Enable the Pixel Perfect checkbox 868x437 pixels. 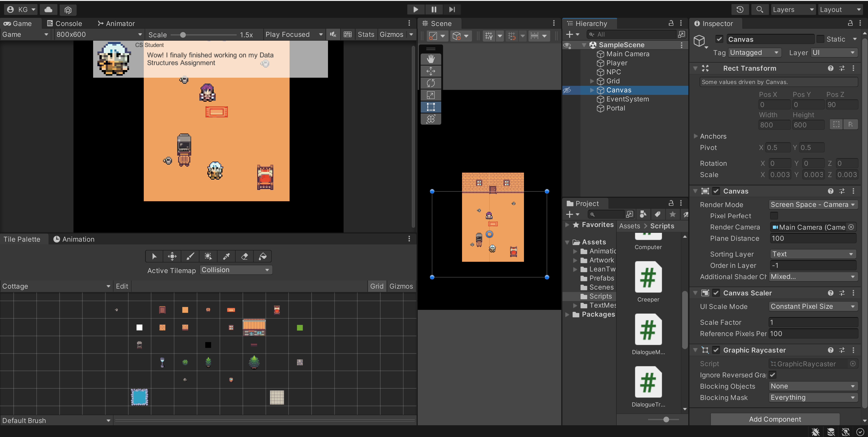[774, 216]
